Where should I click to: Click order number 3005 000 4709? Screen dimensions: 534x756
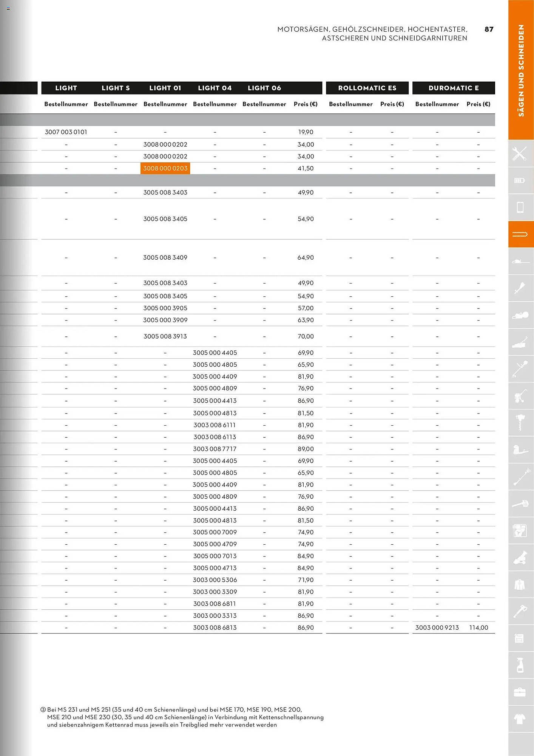tap(215, 544)
